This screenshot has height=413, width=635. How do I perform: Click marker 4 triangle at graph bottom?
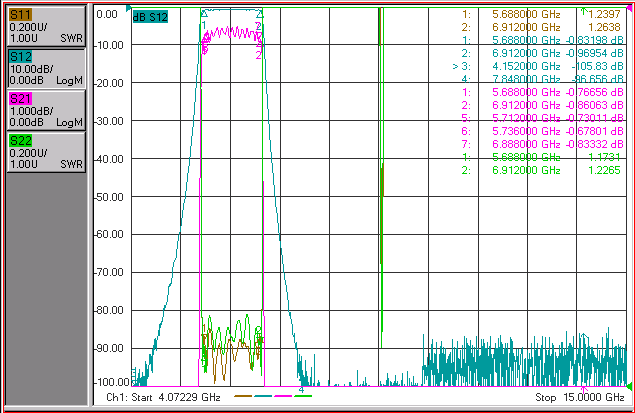(301, 390)
